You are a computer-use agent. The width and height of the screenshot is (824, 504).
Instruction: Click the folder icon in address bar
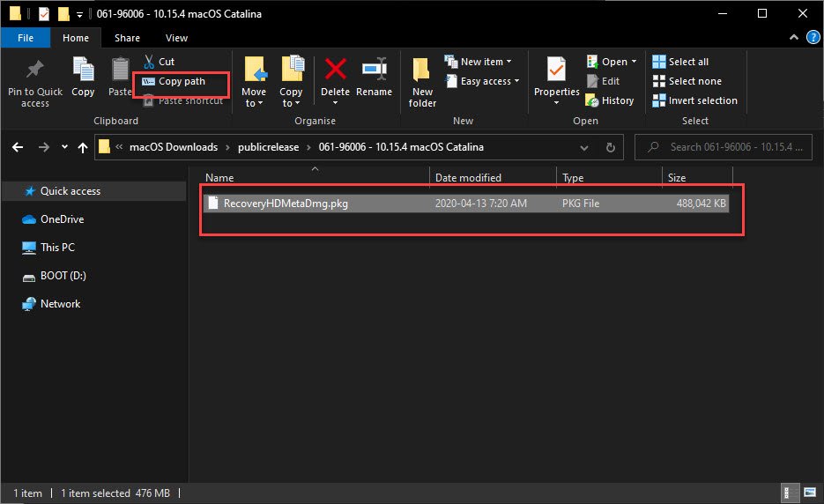(x=105, y=146)
